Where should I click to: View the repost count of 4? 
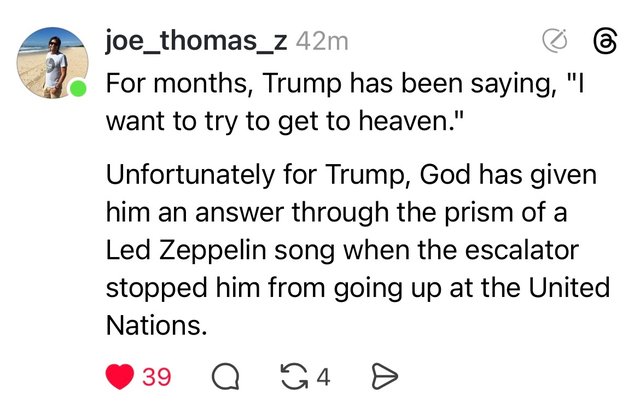323,377
